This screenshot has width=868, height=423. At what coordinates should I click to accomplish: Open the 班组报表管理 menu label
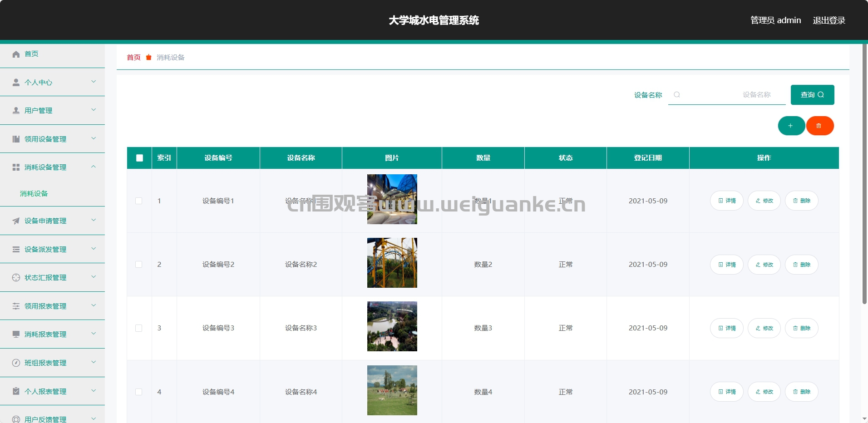click(45, 363)
